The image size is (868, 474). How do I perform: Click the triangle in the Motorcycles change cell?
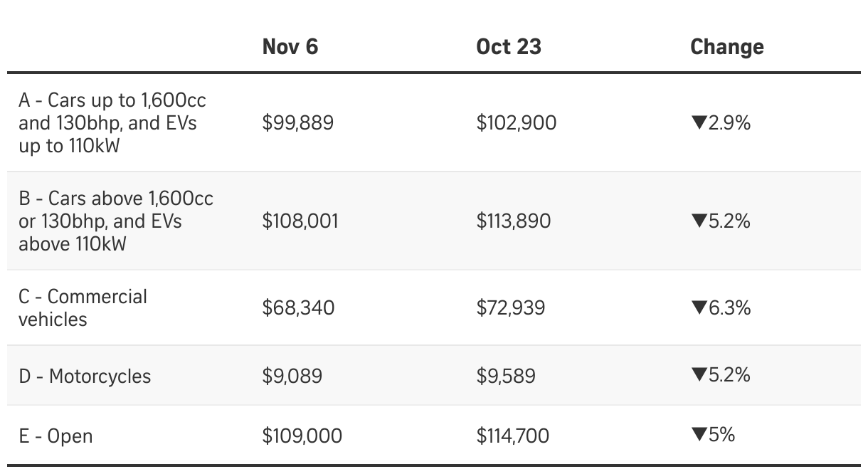pos(698,375)
